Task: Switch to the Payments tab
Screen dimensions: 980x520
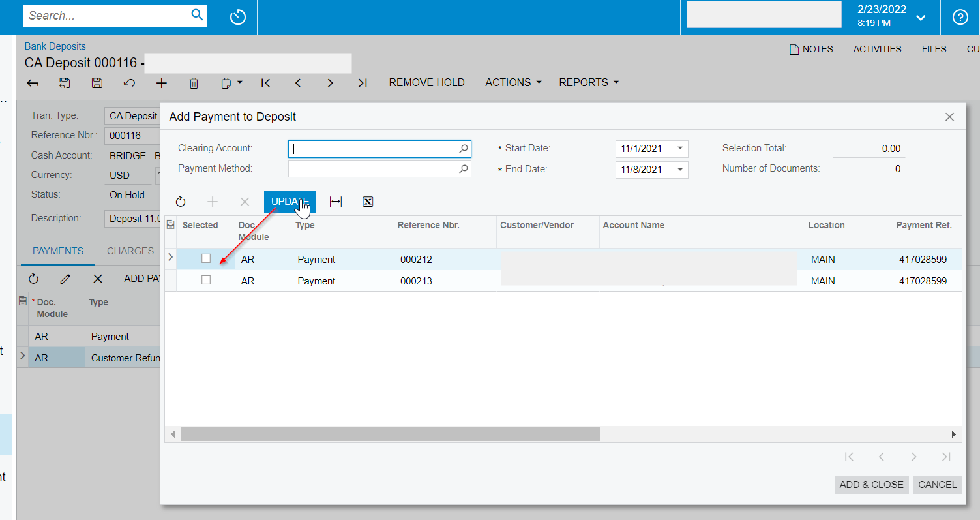Action: click(x=58, y=251)
